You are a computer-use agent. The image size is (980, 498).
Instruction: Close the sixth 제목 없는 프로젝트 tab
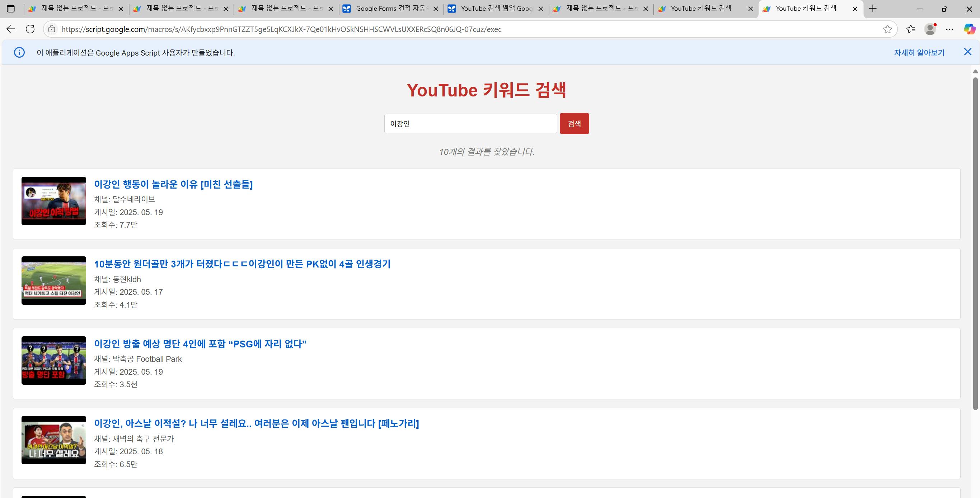(x=646, y=9)
